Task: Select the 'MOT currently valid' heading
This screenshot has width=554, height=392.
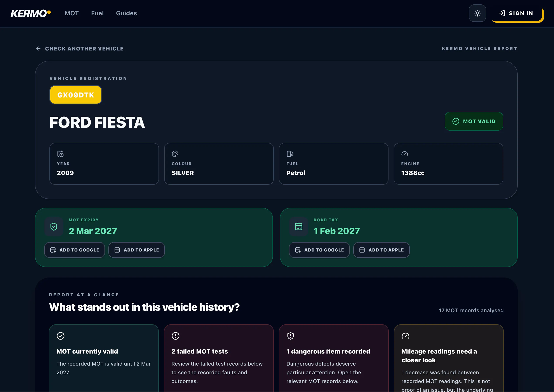Action: click(87, 351)
